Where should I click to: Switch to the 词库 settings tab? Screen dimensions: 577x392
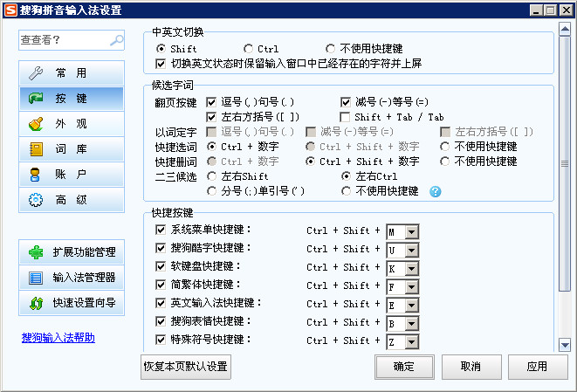click(x=72, y=149)
